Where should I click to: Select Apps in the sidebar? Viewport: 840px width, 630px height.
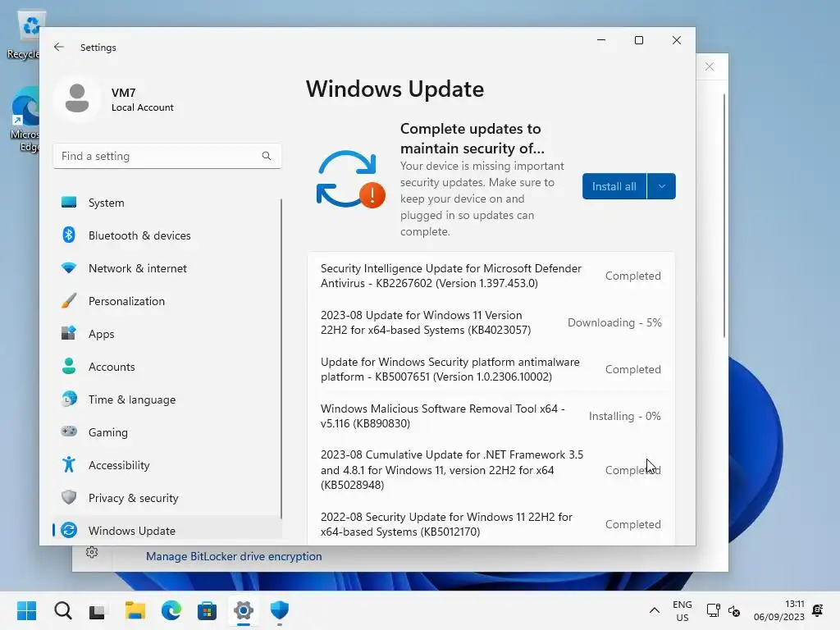(167, 334)
